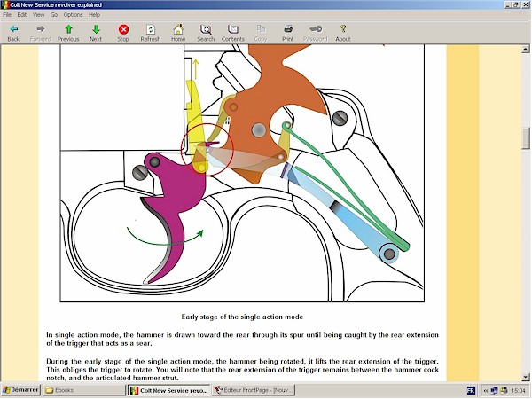
Task: Click the system tray clock 15:04
Action: point(518,390)
